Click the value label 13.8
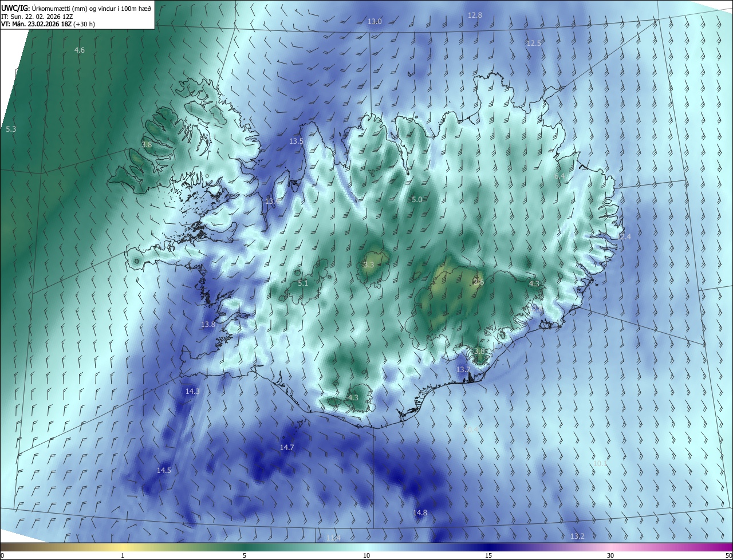The image size is (733, 560). [208, 324]
